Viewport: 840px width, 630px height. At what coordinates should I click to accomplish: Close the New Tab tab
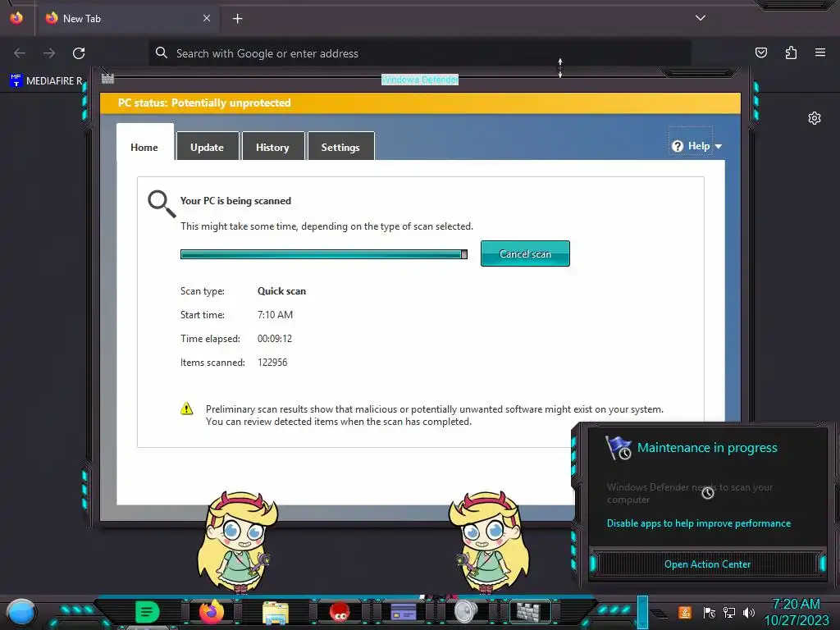tap(207, 18)
